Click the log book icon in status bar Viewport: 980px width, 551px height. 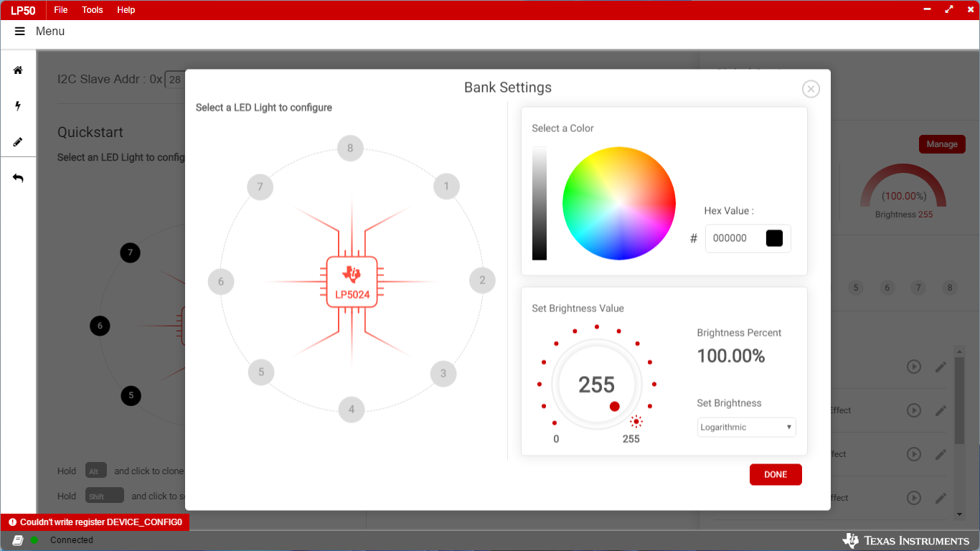point(18,540)
